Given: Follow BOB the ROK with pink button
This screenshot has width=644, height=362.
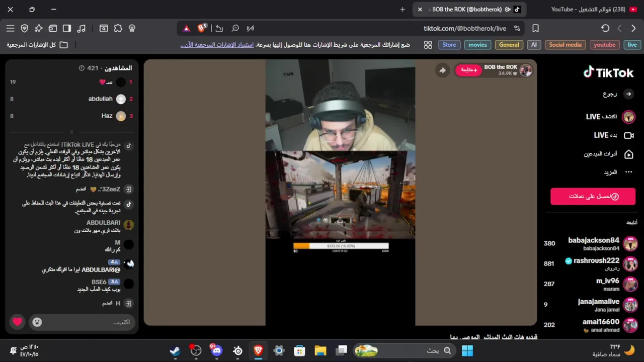Looking at the screenshot, I should pos(468,70).
